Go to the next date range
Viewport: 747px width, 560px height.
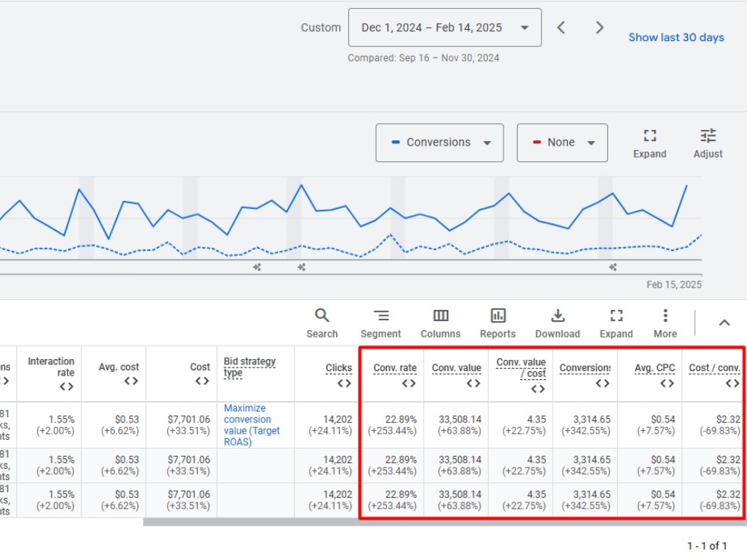[600, 28]
